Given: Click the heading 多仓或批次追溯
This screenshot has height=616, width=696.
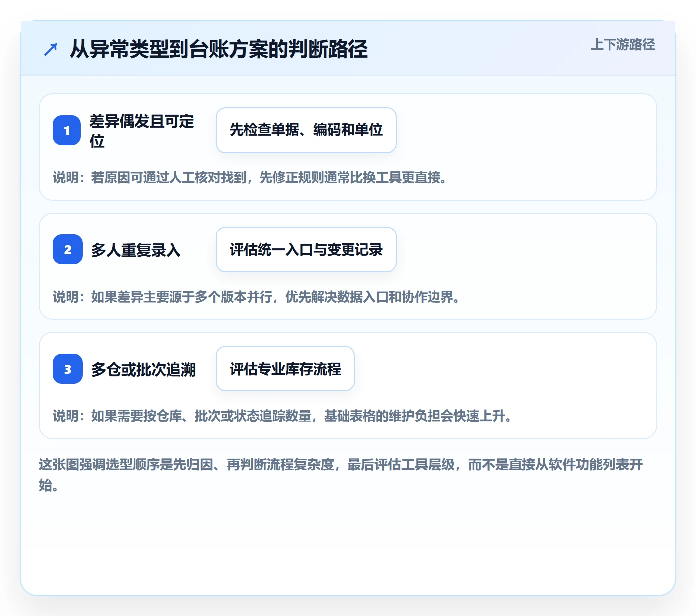Looking at the screenshot, I should click(x=144, y=369).
